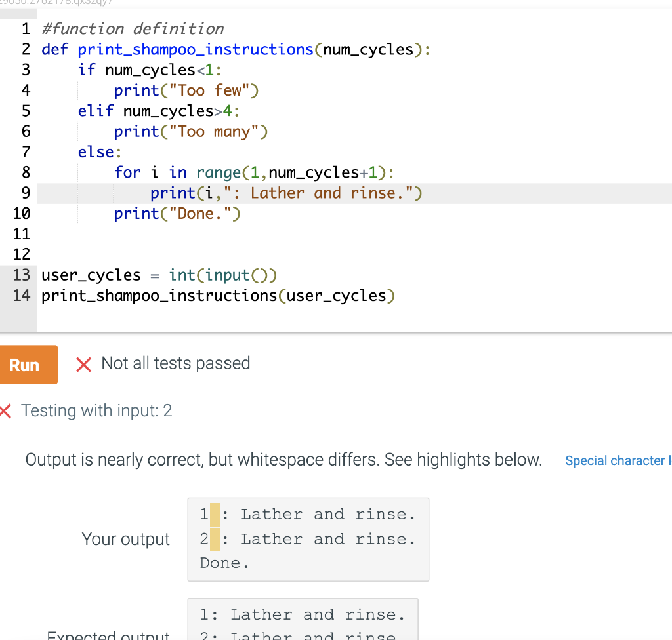Click second highlighted whitespace after 2 in output
672x640 pixels.
coord(215,539)
